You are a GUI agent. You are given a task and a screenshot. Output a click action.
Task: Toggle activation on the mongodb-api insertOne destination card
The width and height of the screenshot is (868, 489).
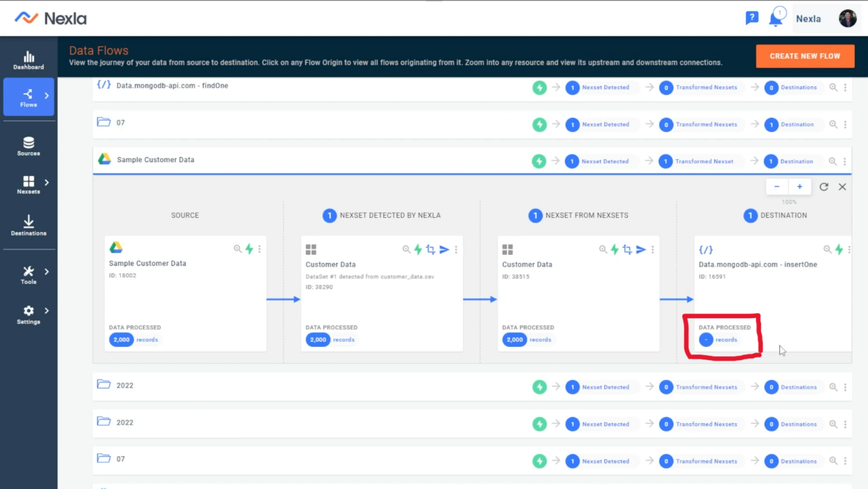tap(838, 249)
